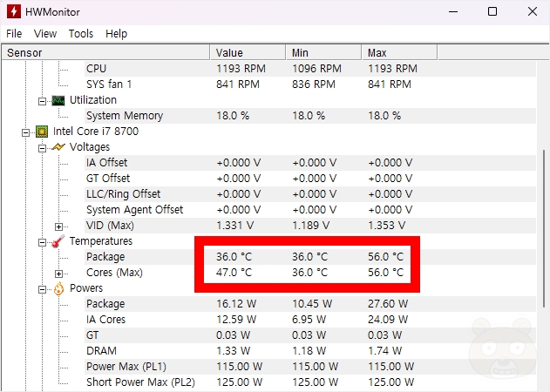The width and height of the screenshot is (550, 392).
Task: Select the CPU fan row
Action: click(x=310, y=68)
